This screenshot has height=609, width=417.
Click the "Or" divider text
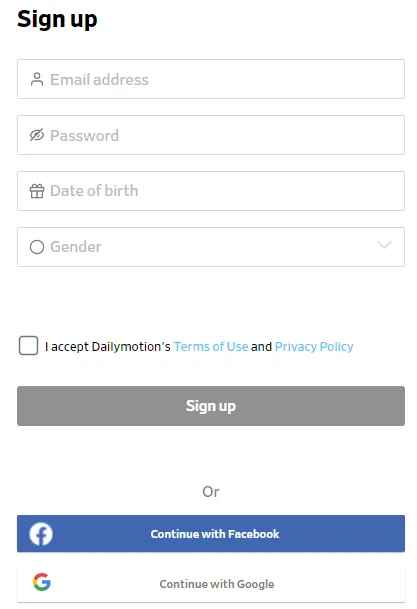pos(211,492)
